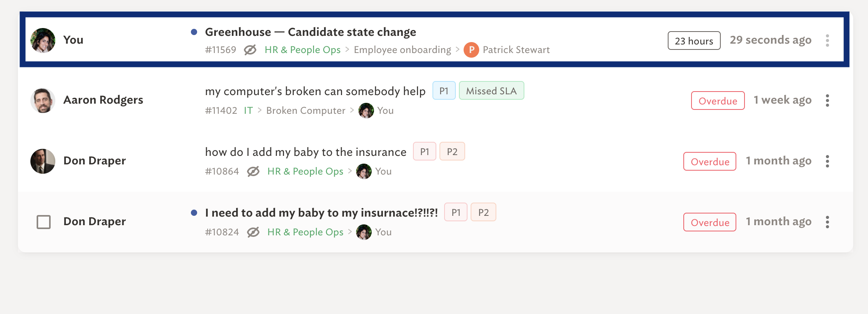Image resolution: width=868 pixels, height=314 pixels.
Task: Open HR & People Ops link on ticket #11569
Action: coord(303,50)
